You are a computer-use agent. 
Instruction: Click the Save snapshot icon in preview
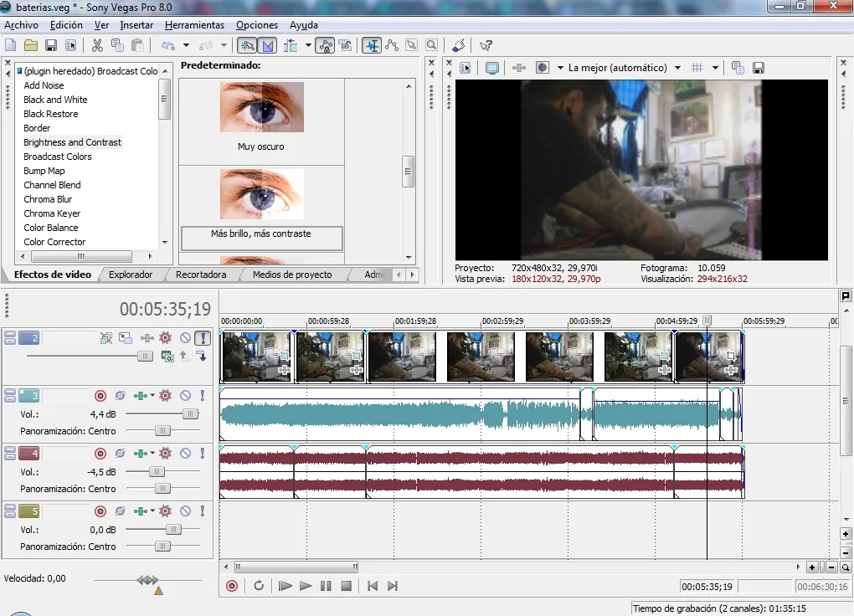[759, 68]
